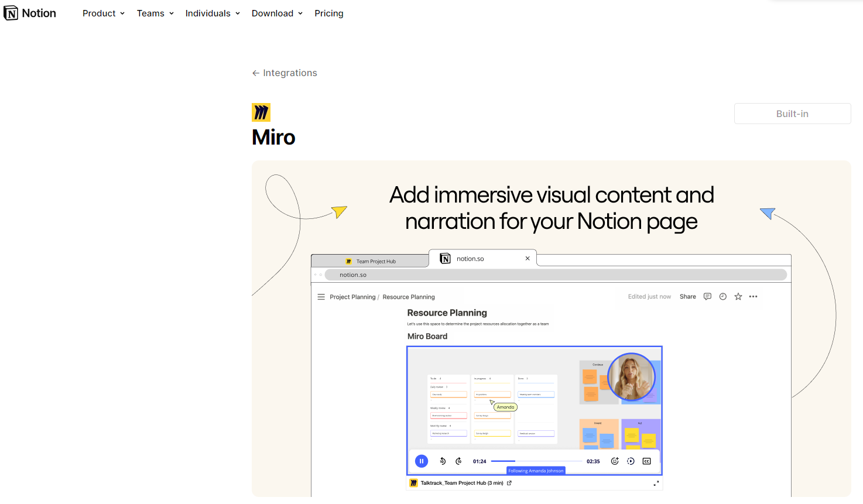The height and width of the screenshot is (504, 863).
Task: Toggle closed captions CC
Action: click(x=647, y=461)
